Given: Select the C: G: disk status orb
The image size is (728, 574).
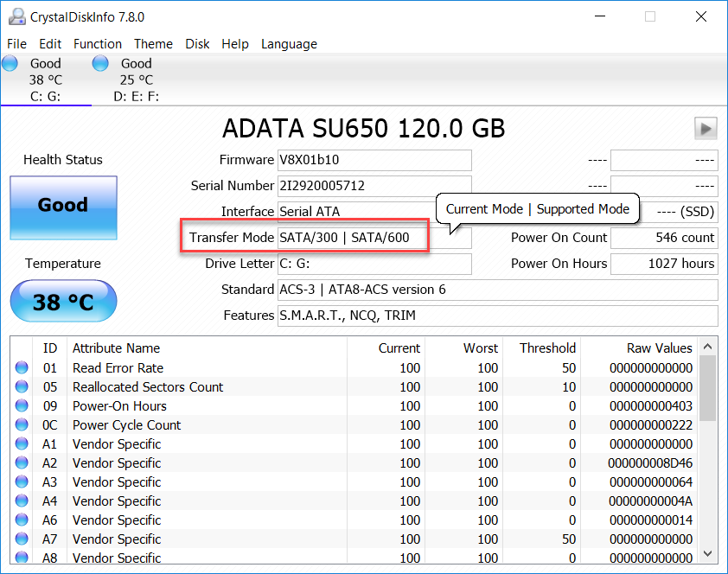Looking at the screenshot, I should [10, 63].
